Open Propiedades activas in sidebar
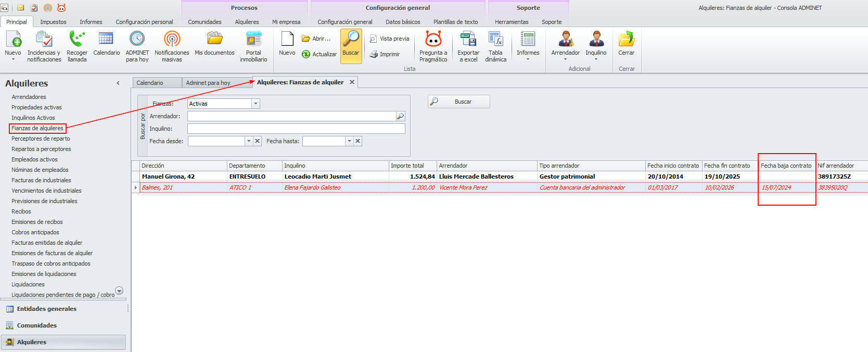868x352 pixels. tap(36, 107)
